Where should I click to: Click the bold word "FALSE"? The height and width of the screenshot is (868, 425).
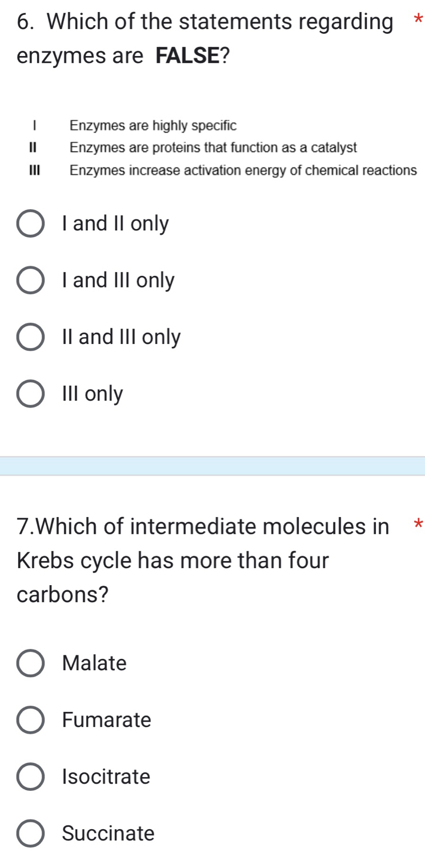(187, 55)
